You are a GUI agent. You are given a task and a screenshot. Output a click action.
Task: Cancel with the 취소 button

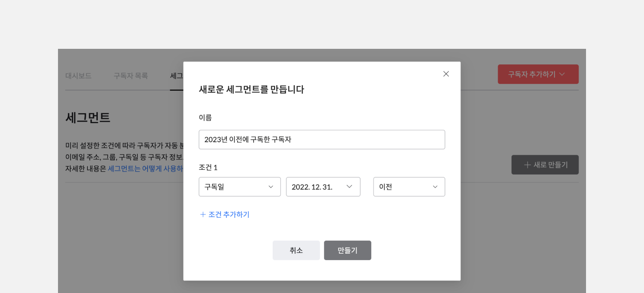click(x=296, y=250)
